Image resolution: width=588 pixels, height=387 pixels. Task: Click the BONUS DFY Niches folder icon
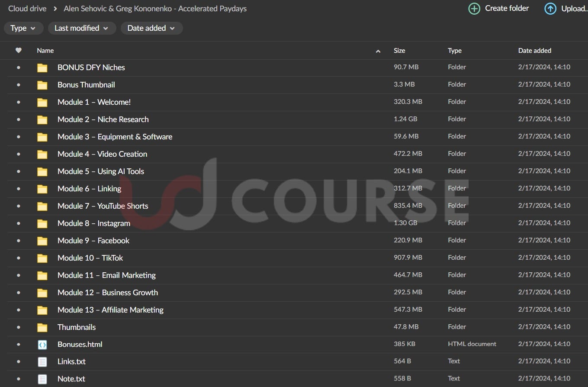42,68
